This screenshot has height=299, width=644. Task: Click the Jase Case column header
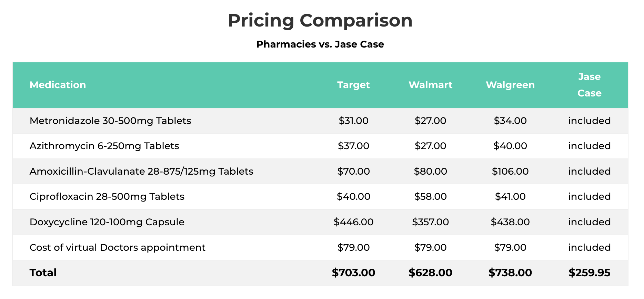click(589, 85)
